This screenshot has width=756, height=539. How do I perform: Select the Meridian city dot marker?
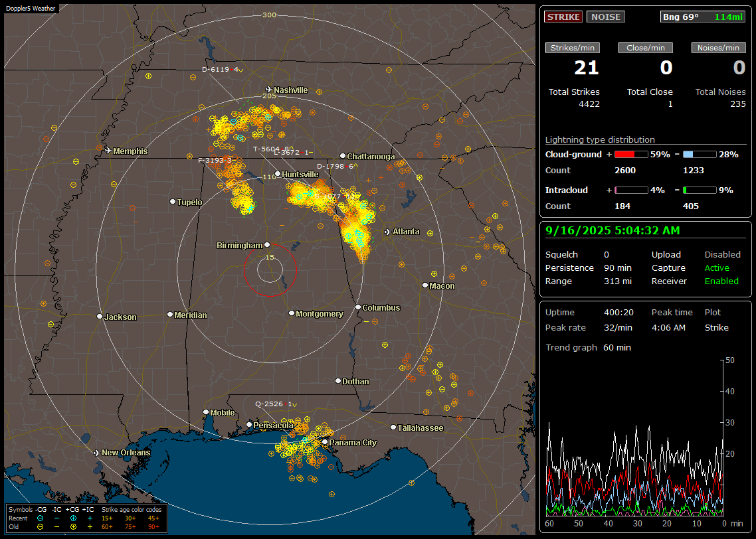(x=169, y=315)
